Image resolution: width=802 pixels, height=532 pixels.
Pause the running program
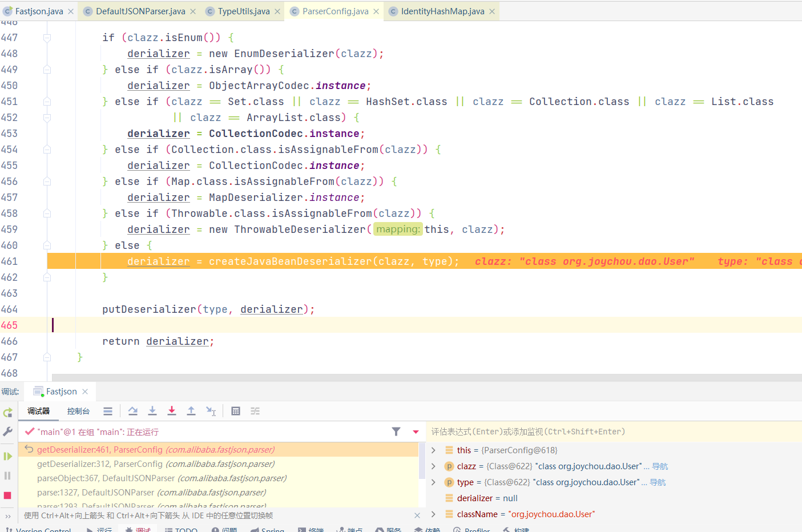(7, 475)
